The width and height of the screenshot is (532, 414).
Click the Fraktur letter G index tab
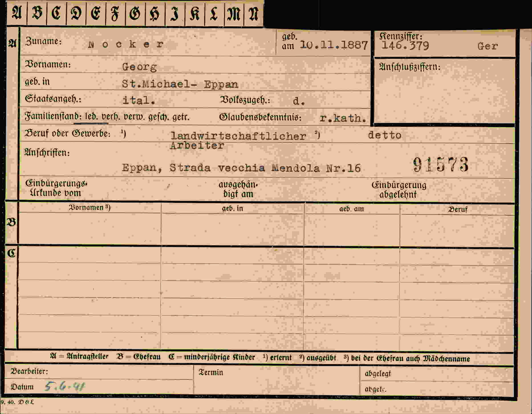[135, 13]
